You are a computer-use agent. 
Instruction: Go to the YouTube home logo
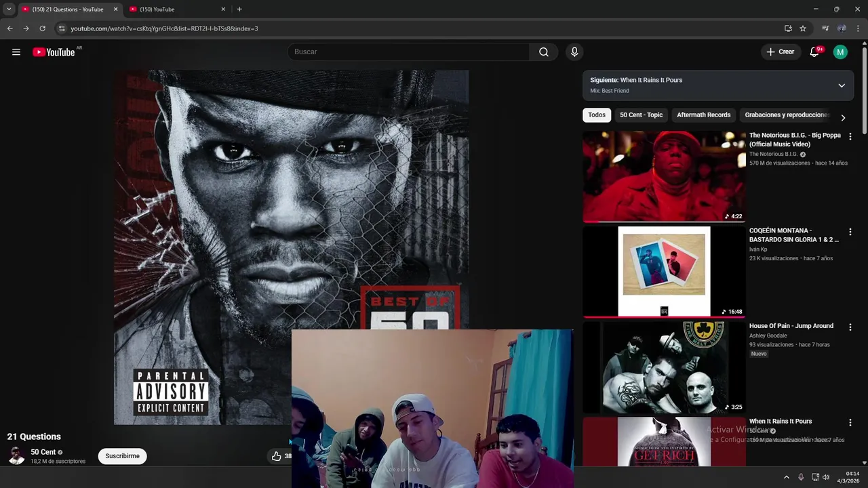click(x=54, y=52)
